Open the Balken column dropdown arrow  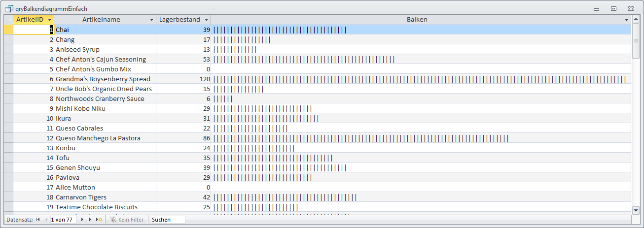coord(627,20)
